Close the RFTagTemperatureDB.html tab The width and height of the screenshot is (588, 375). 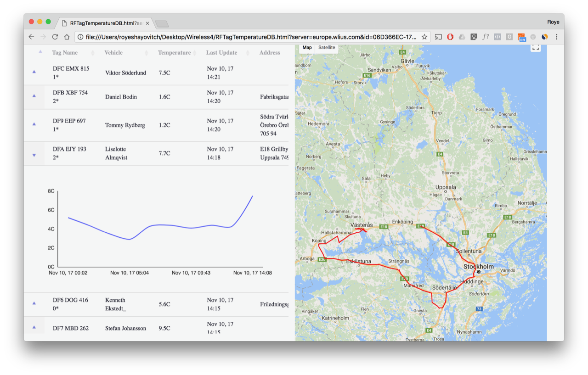coord(147,23)
